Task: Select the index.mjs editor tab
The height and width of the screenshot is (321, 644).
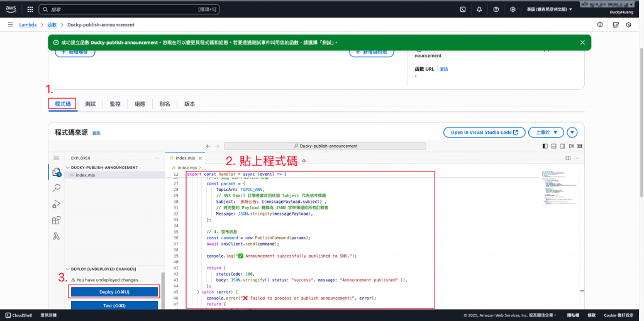Action: coord(185,158)
